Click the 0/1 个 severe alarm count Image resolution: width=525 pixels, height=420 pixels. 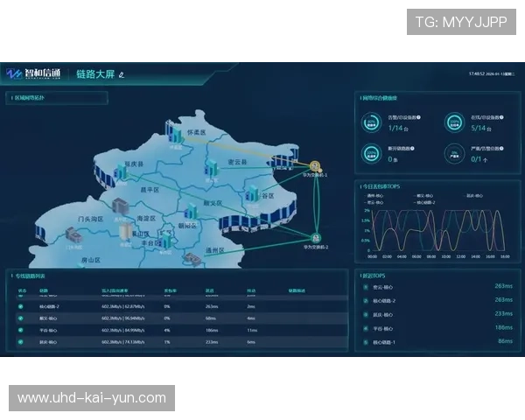coord(479,159)
